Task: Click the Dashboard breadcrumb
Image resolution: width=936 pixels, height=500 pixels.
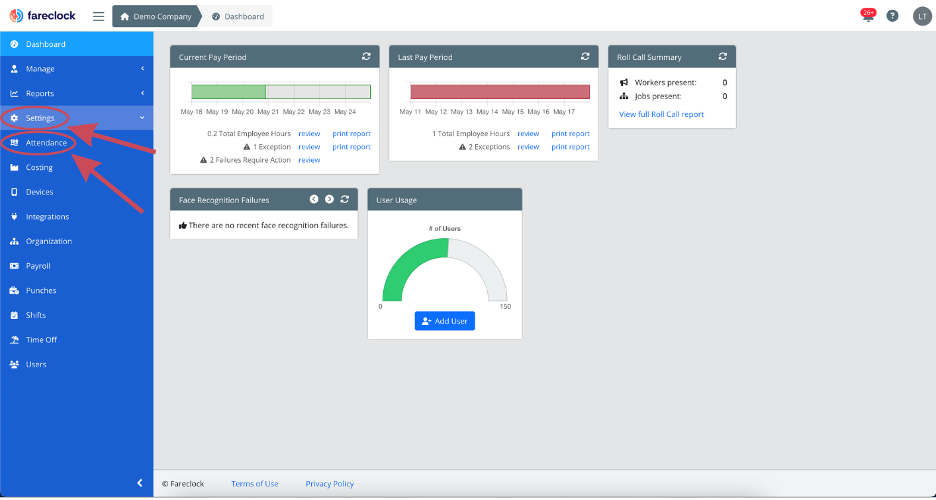Action: 238,17
